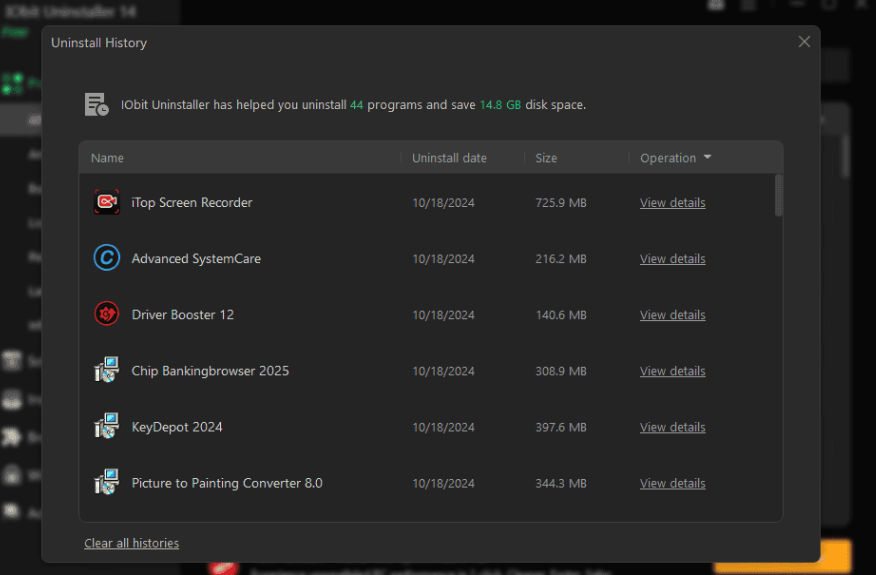The width and height of the screenshot is (876, 575).
Task: Click the Picture to Painting Converter icon
Action: (106, 482)
